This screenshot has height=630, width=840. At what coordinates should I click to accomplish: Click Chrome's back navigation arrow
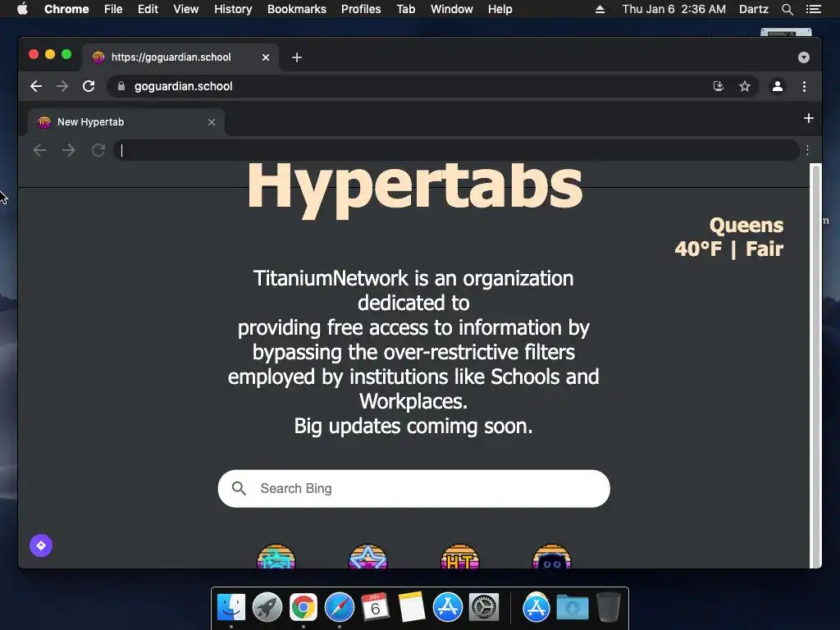pyautogui.click(x=36, y=86)
